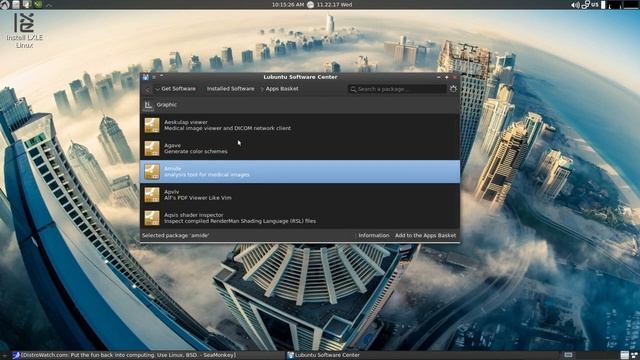Open the Get Software tab
Image resolution: width=640 pixels, height=360 pixels.
click(176, 89)
